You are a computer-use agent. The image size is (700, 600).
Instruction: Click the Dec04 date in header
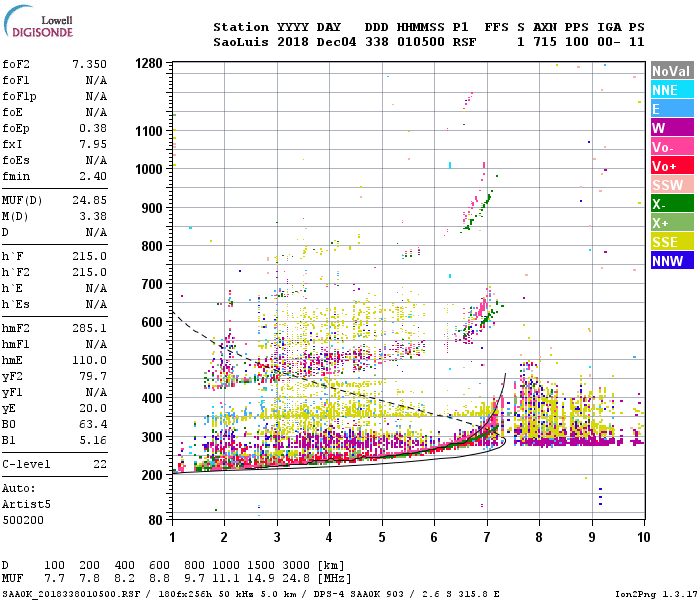point(336,42)
